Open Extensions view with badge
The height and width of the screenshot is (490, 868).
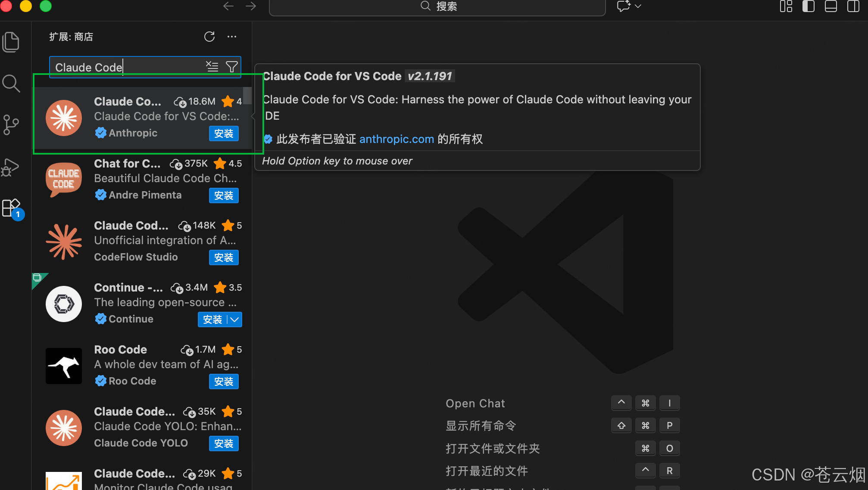click(12, 209)
